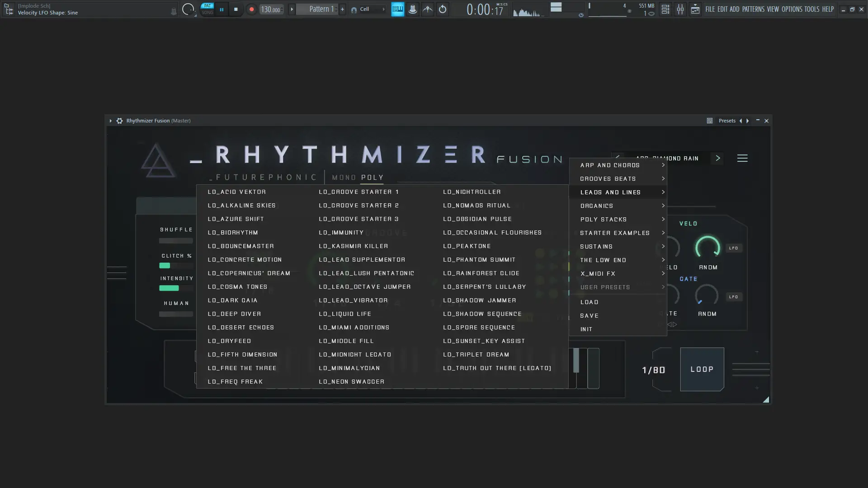Viewport: 868px width, 488px height.
Task: Click the LFO icon beside the RNDM knob
Action: (733, 248)
